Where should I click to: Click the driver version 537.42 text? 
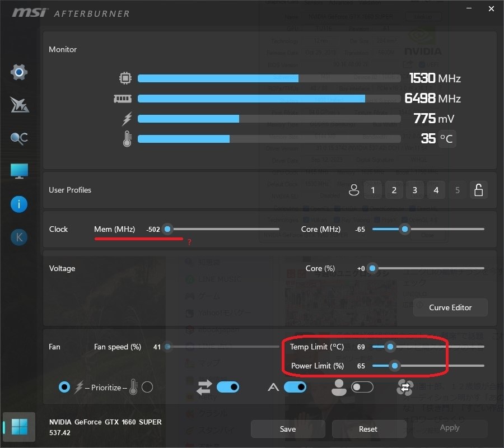60,432
